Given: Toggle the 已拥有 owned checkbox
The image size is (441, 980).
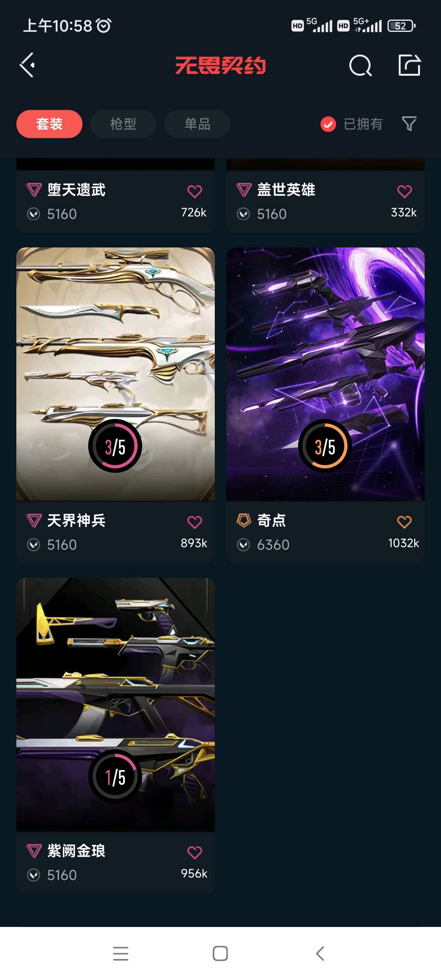Looking at the screenshot, I should pyautogui.click(x=328, y=124).
